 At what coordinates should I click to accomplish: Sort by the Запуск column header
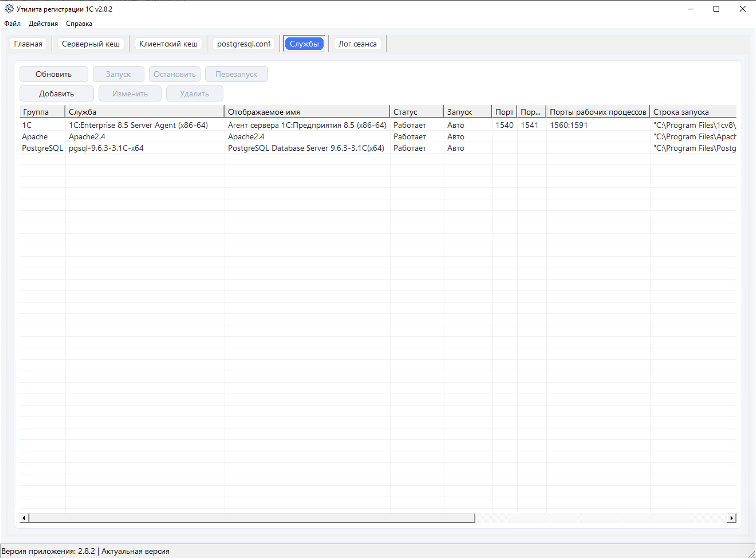click(468, 112)
